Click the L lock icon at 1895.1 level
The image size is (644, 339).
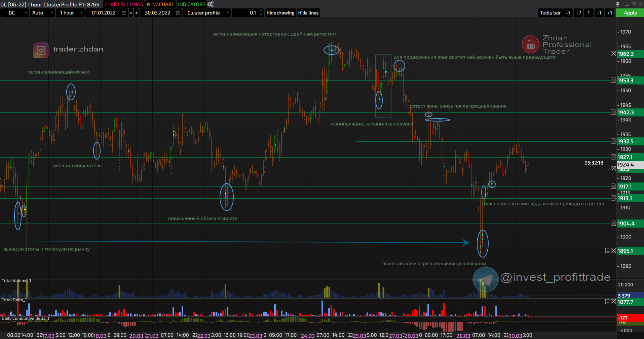tap(608, 250)
